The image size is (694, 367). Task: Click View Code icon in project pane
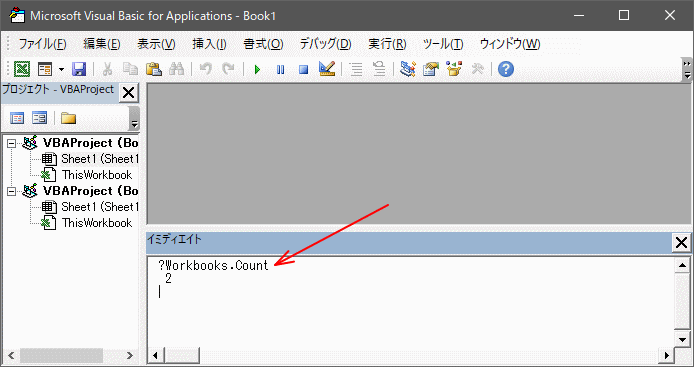click(x=17, y=118)
